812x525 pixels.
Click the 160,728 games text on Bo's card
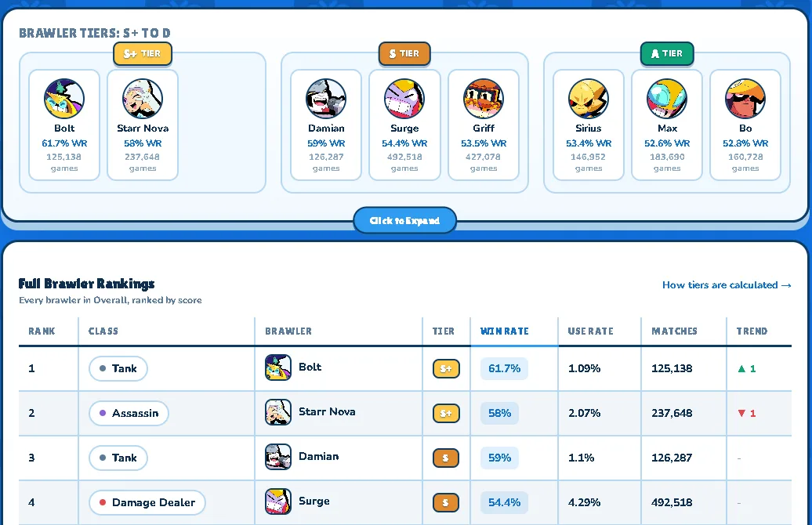[x=745, y=162]
